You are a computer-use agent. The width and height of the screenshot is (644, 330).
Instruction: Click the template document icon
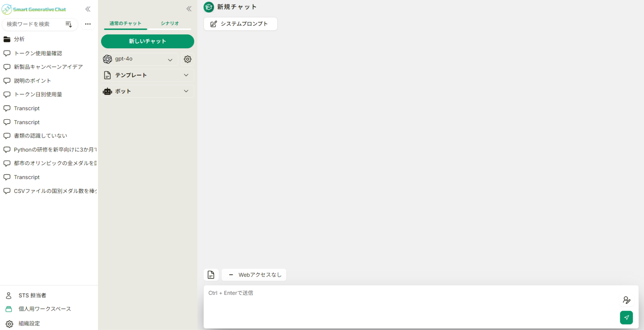pyautogui.click(x=108, y=75)
